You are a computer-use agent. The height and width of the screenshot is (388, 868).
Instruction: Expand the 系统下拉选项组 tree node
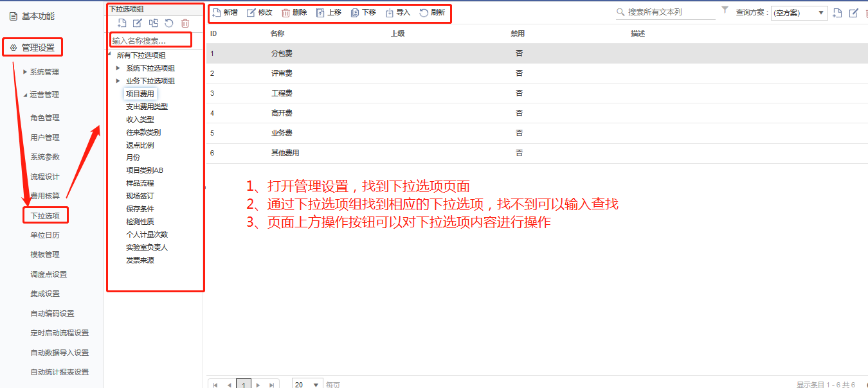(118, 67)
